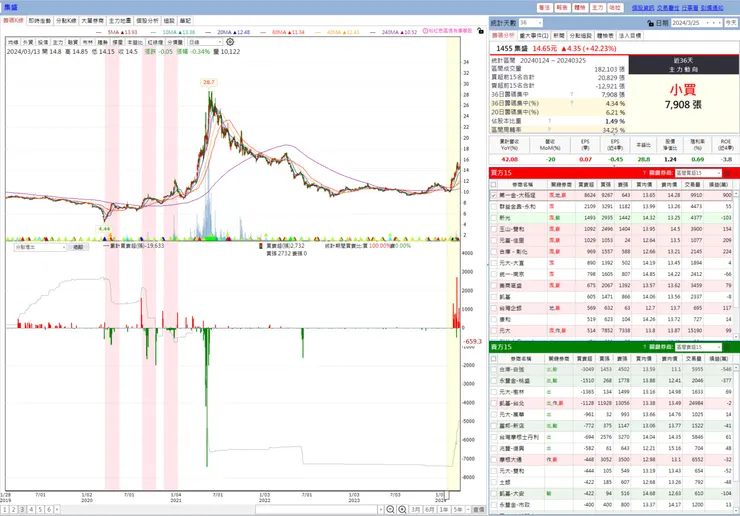Open the 統計天數 36 dropdown

(x=540, y=23)
